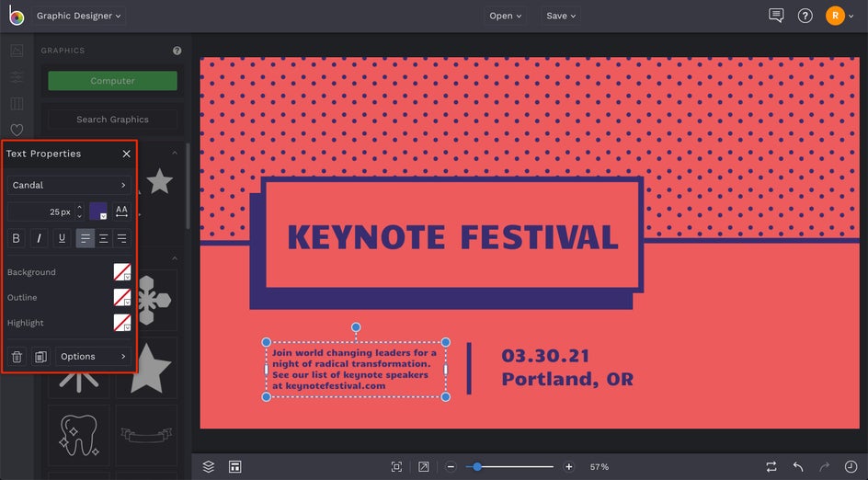Screen dimensions: 868x480
Task: Click the repeat swap icon
Action: point(771,467)
